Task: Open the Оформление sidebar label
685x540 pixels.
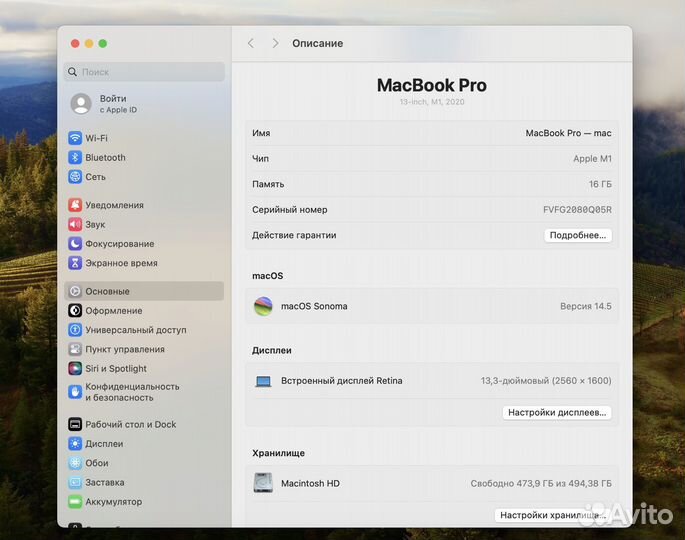Action: (114, 311)
